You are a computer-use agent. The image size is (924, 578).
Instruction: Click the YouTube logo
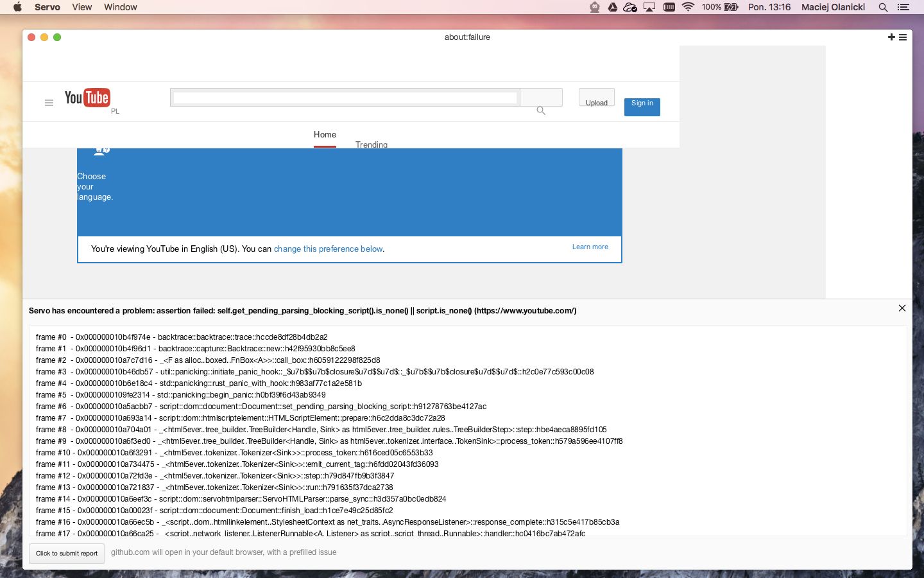[x=87, y=98]
